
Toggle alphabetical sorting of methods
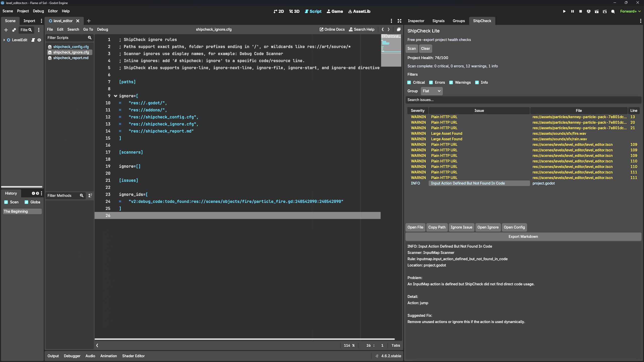point(90,196)
